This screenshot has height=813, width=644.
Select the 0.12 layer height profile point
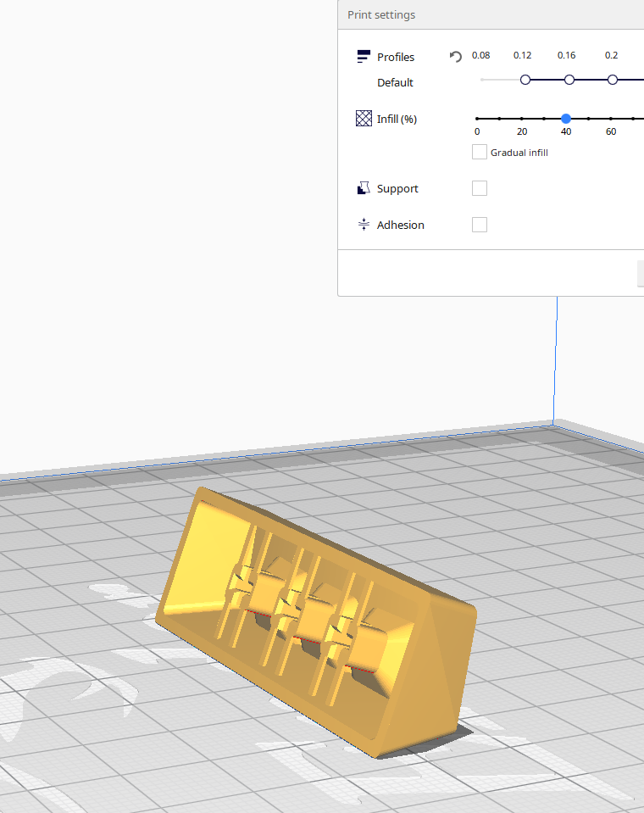(525, 80)
